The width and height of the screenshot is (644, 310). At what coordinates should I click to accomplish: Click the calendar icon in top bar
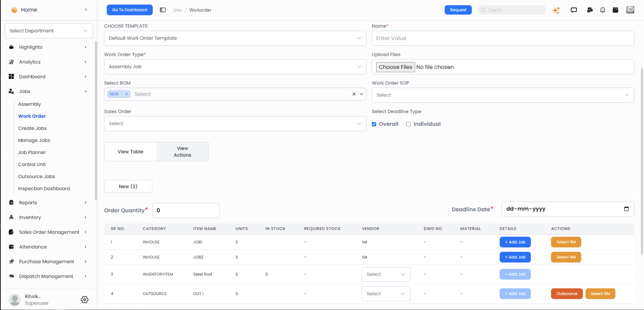point(615,10)
